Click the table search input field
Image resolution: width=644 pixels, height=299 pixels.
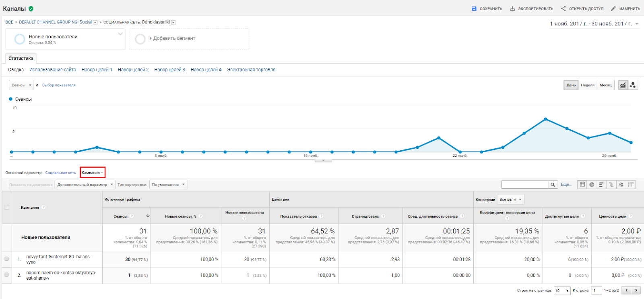click(x=525, y=185)
